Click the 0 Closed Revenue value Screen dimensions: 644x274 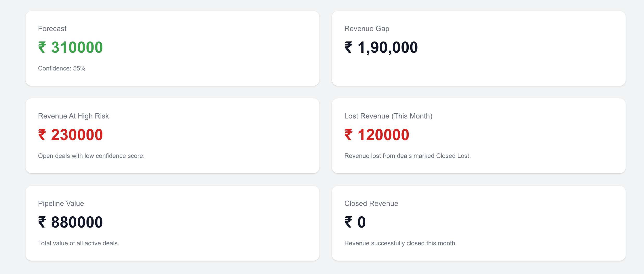362,222
